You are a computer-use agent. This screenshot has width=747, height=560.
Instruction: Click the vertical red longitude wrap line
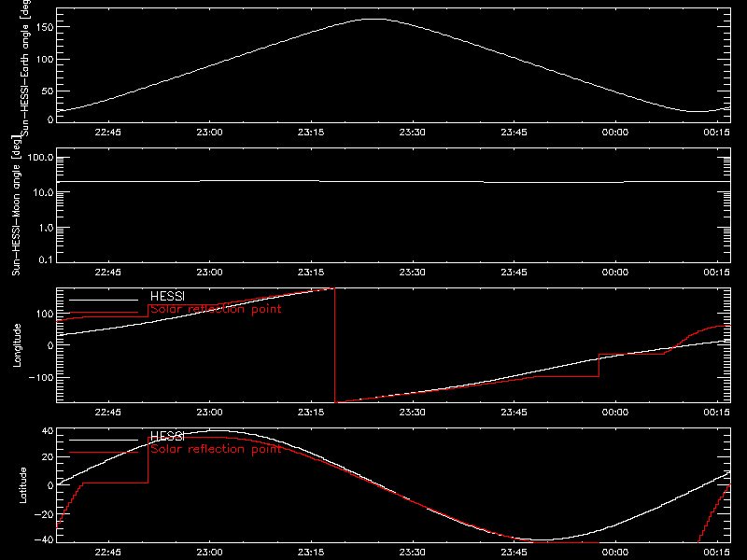point(335,345)
